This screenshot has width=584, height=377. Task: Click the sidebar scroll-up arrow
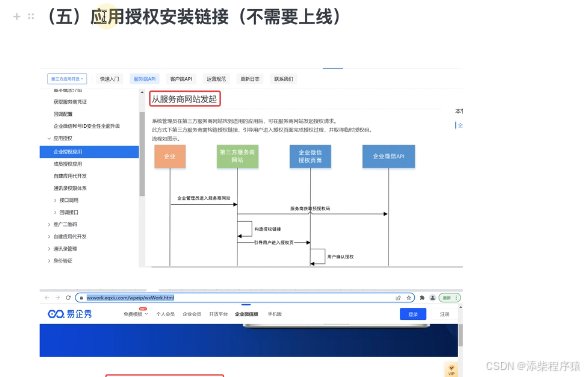142,92
